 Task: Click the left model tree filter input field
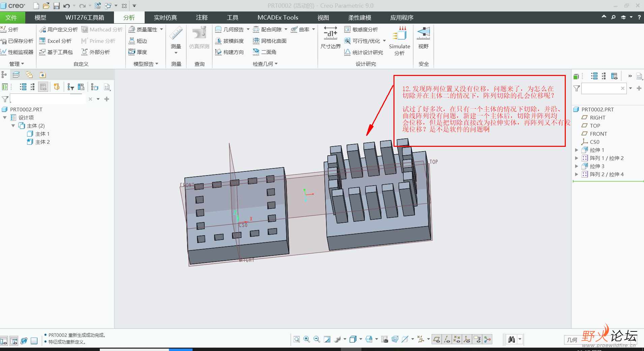[47, 99]
